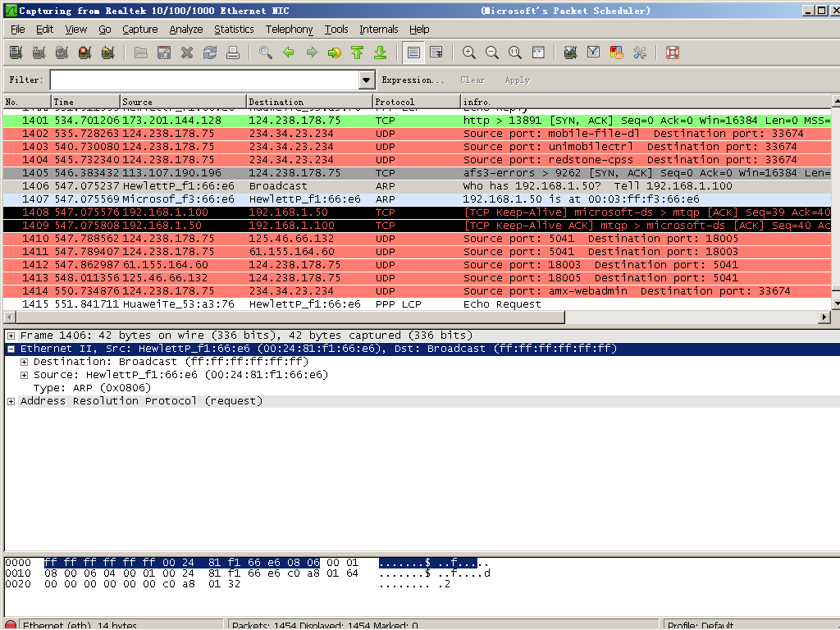Save capture file icon in toolbar
The width and height of the screenshot is (840, 630).
pos(164,52)
